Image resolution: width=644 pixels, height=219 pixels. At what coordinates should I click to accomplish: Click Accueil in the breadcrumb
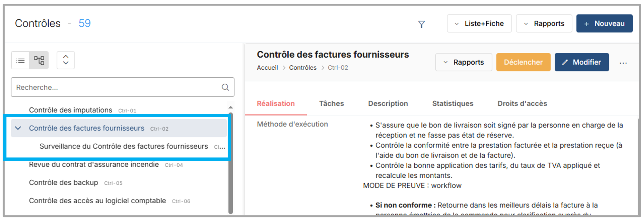267,68
